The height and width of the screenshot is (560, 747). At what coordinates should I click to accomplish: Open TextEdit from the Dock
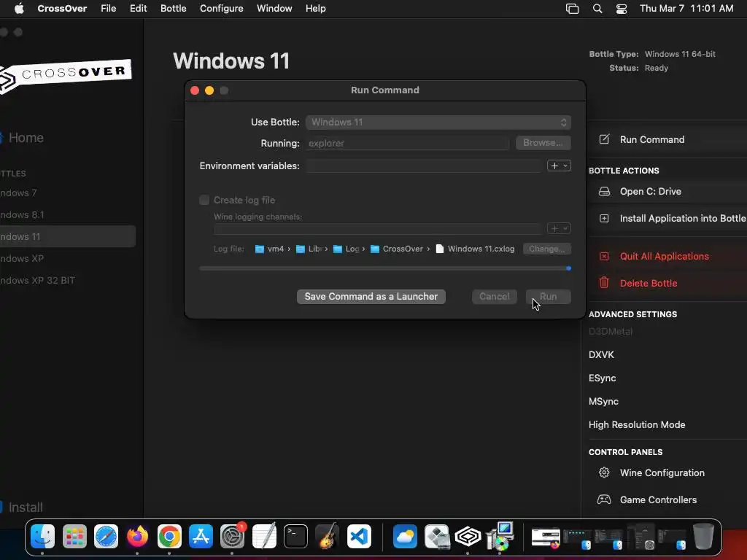[264, 537]
